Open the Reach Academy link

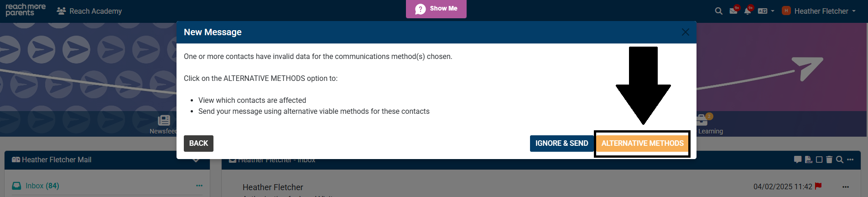click(x=89, y=11)
